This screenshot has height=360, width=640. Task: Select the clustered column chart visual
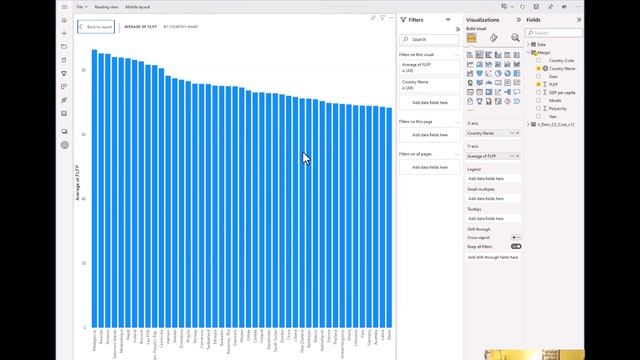click(498, 55)
